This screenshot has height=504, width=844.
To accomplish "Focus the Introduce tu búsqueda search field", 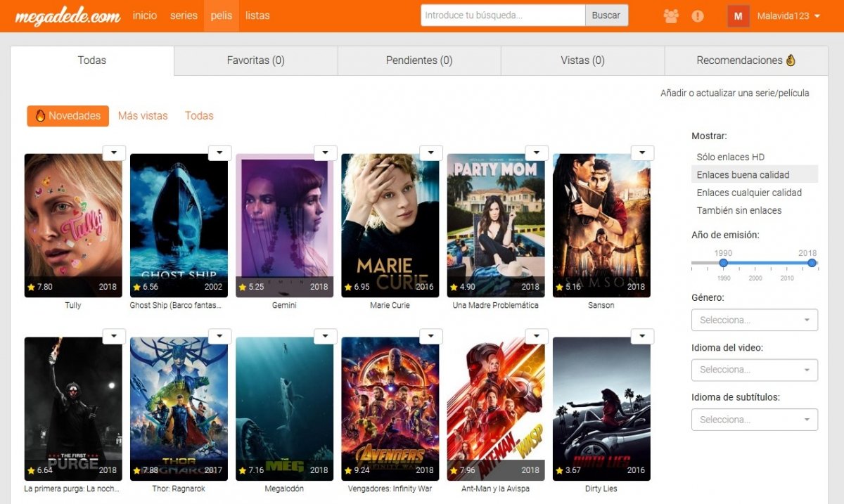I will [503, 15].
